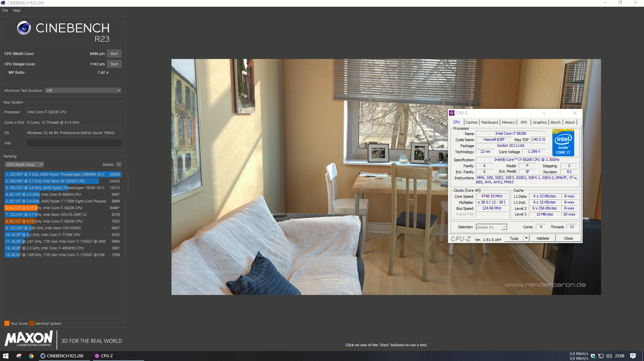
Task: Open the Socket #1 selection dropdown
Action: coord(491,227)
